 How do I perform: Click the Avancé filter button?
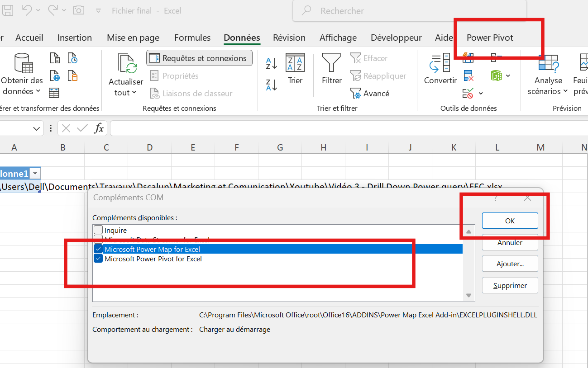pyautogui.click(x=369, y=94)
